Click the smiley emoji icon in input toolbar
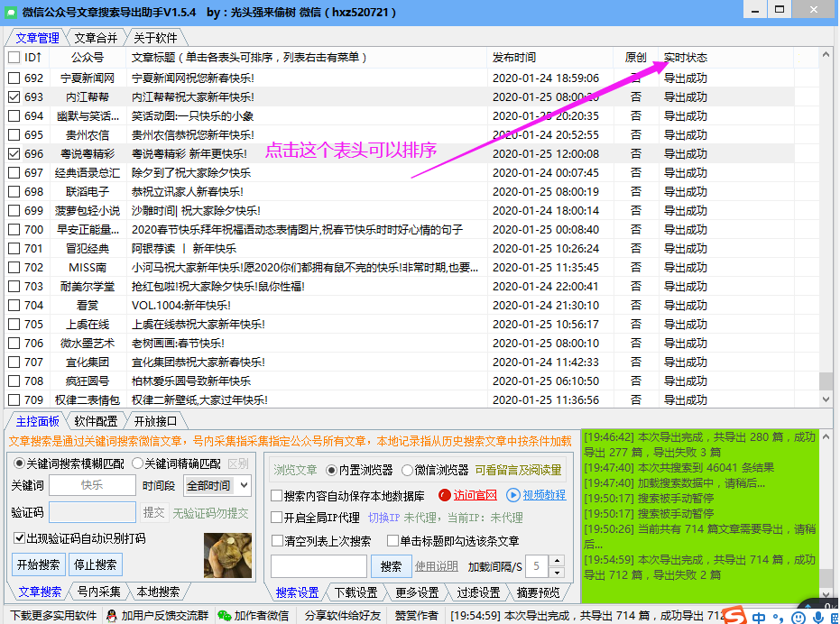 798,618
